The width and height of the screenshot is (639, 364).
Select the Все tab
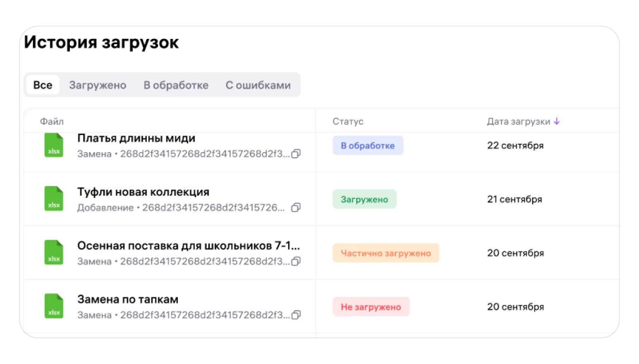point(43,85)
